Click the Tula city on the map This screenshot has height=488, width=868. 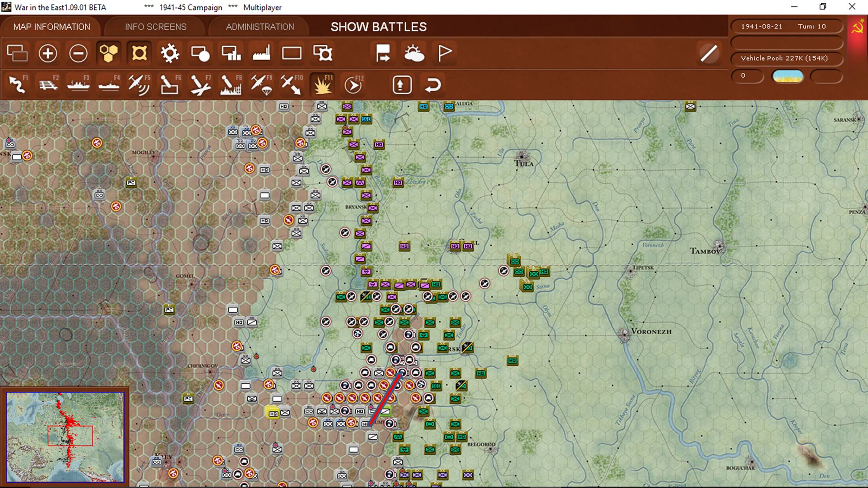coord(522,157)
